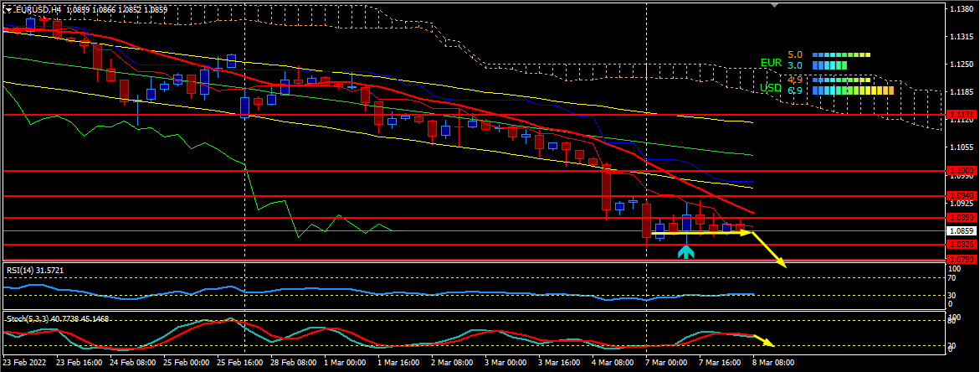980x372 pixels.
Task: Click the current price 1.0859 label
Action: 960,230
